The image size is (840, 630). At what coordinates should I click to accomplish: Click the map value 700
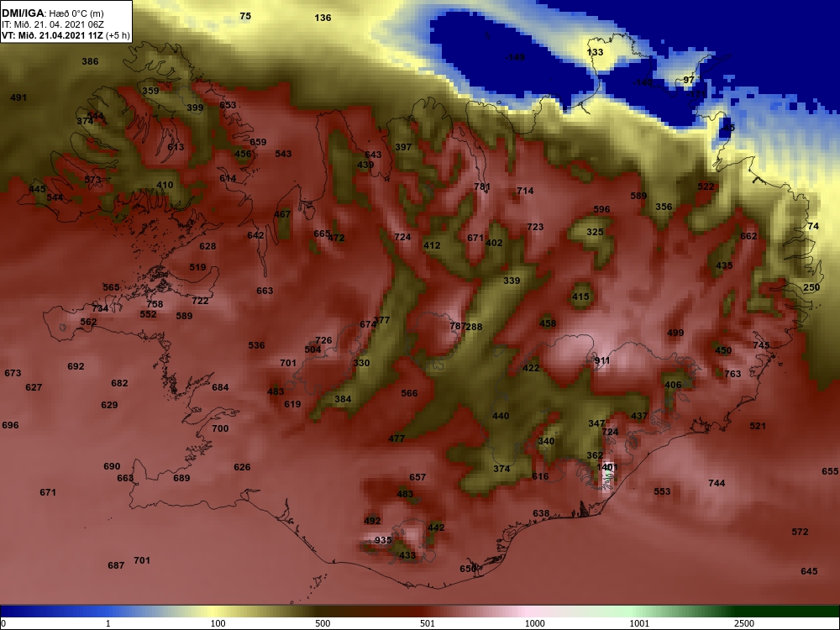click(220, 428)
